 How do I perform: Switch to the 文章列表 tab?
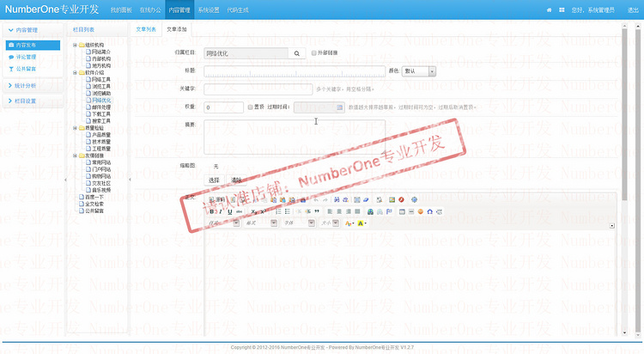click(146, 29)
